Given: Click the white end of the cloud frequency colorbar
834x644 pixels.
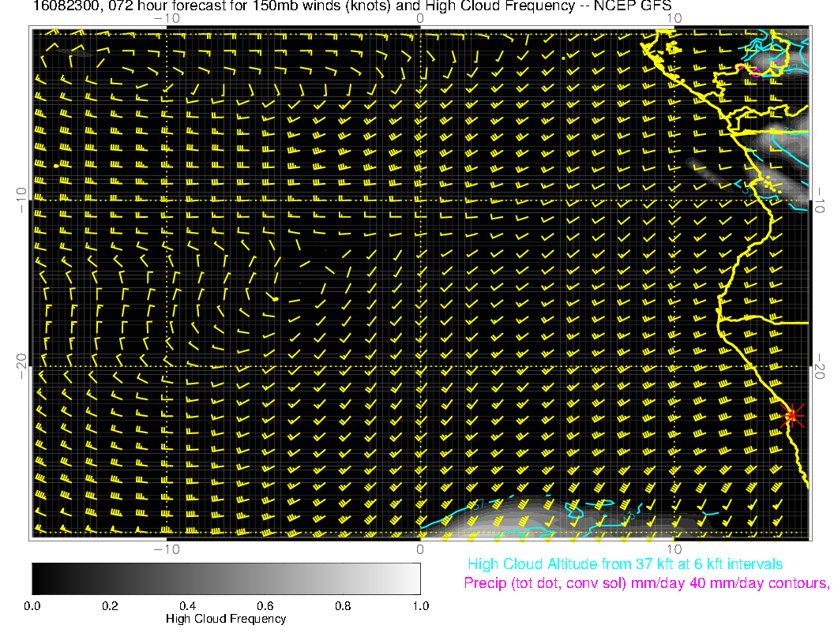Looking at the screenshot, I should (x=412, y=578).
